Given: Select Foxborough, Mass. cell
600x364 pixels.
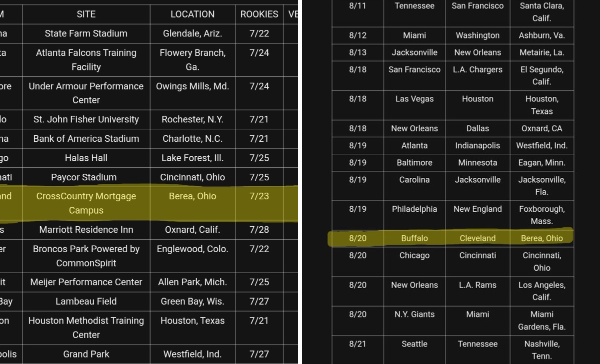Looking at the screenshot, I should pos(542,215).
